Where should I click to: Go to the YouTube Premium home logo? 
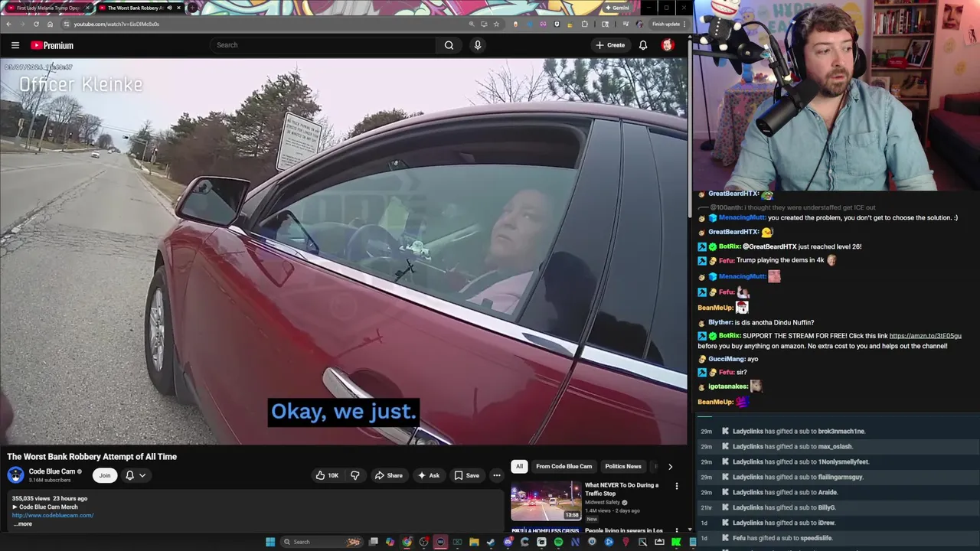tap(52, 45)
